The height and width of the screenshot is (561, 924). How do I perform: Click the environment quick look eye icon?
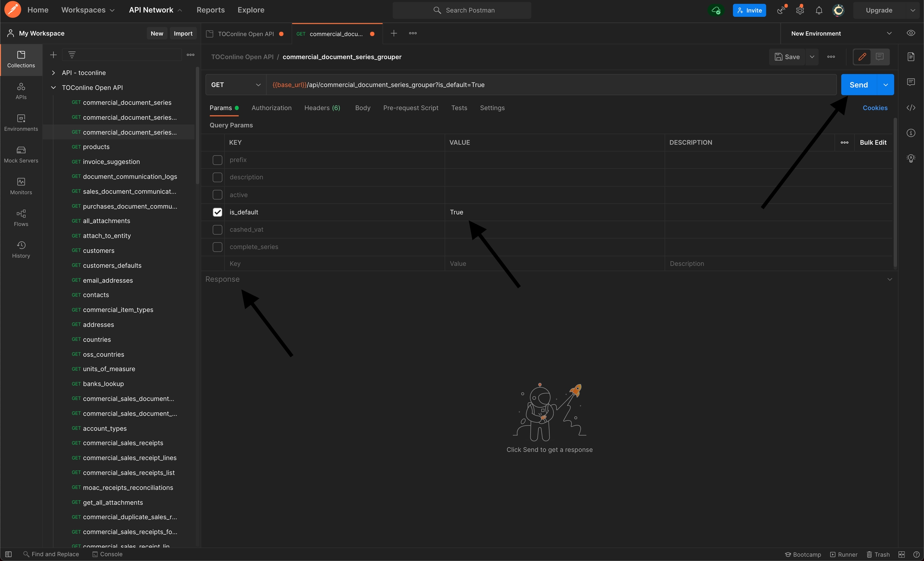(911, 33)
